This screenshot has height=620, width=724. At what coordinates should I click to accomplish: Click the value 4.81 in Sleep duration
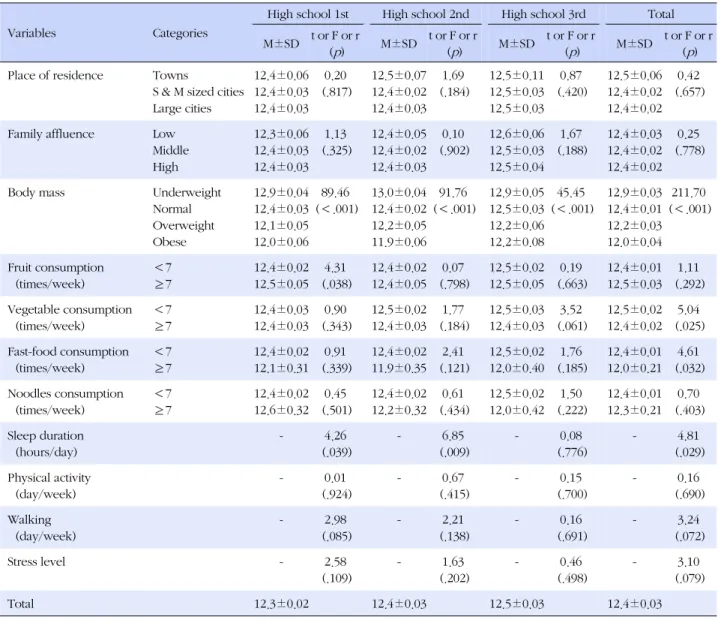(688, 436)
